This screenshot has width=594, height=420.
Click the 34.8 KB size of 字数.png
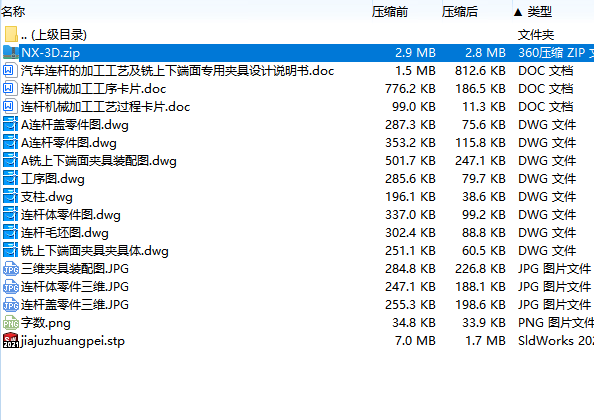coord(414,323)
